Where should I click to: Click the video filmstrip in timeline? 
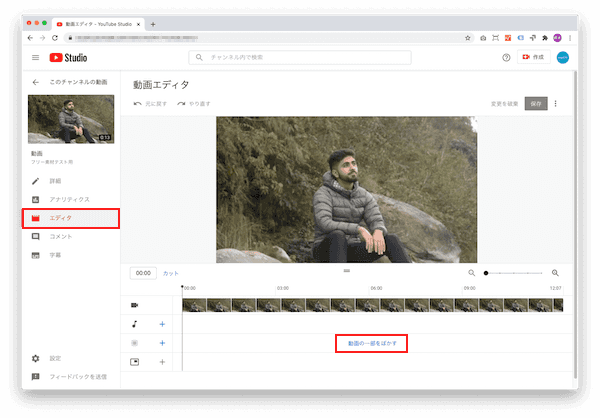pos(373,305)
